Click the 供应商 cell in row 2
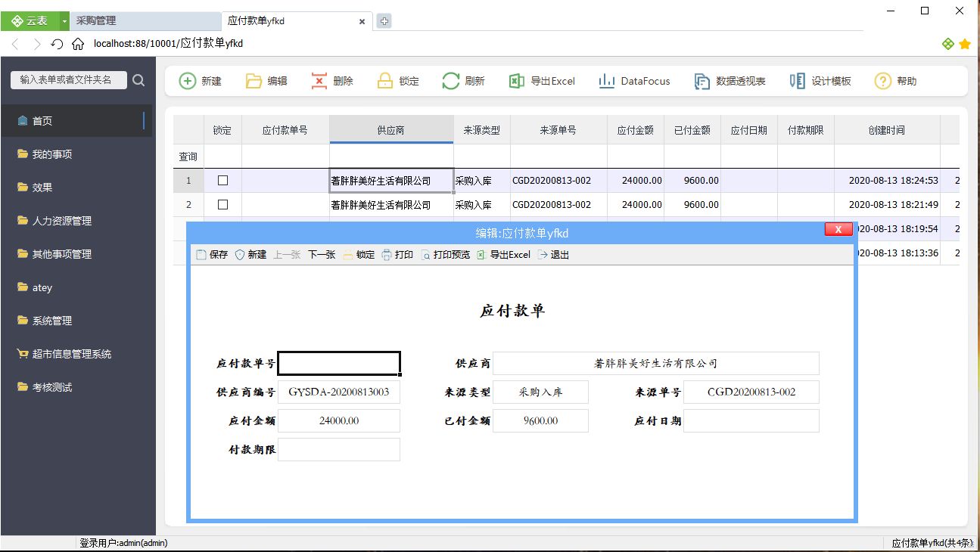This screenshot has width=980, height=552. (x=391, y=204)
